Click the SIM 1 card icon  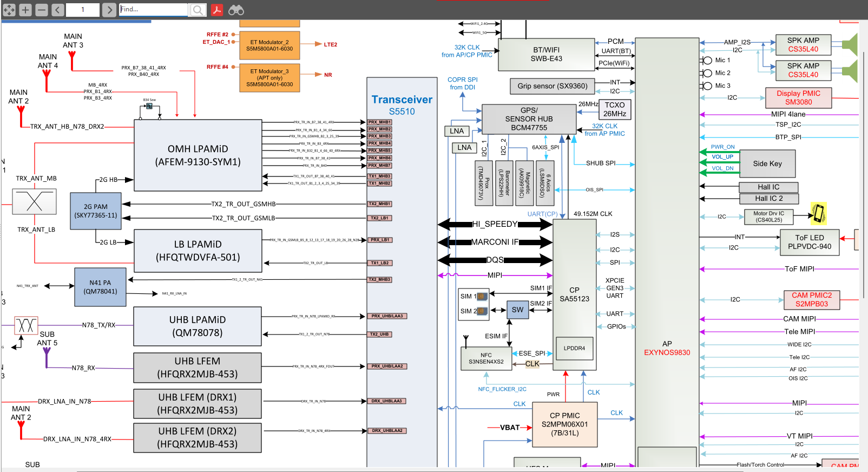coord(482,296)
